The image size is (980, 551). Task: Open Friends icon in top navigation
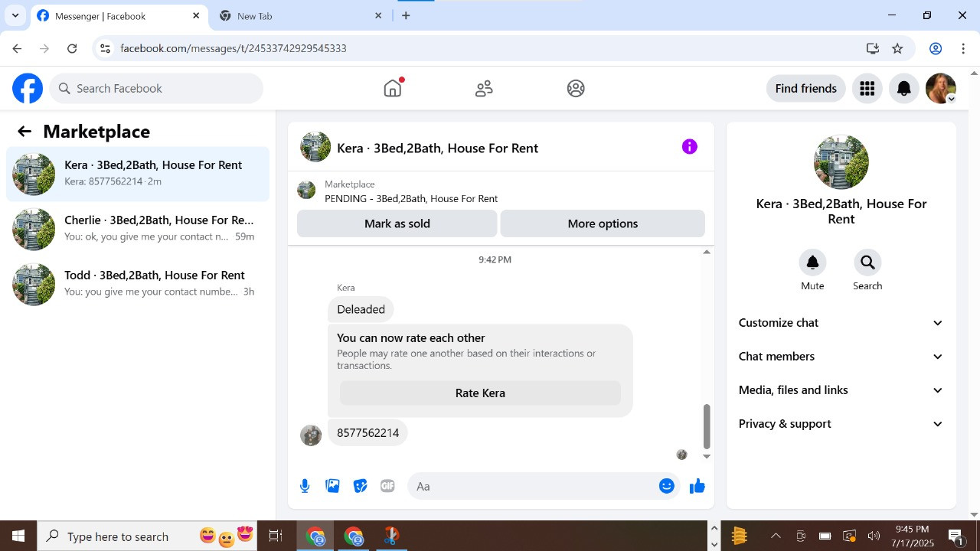(484, 89)
